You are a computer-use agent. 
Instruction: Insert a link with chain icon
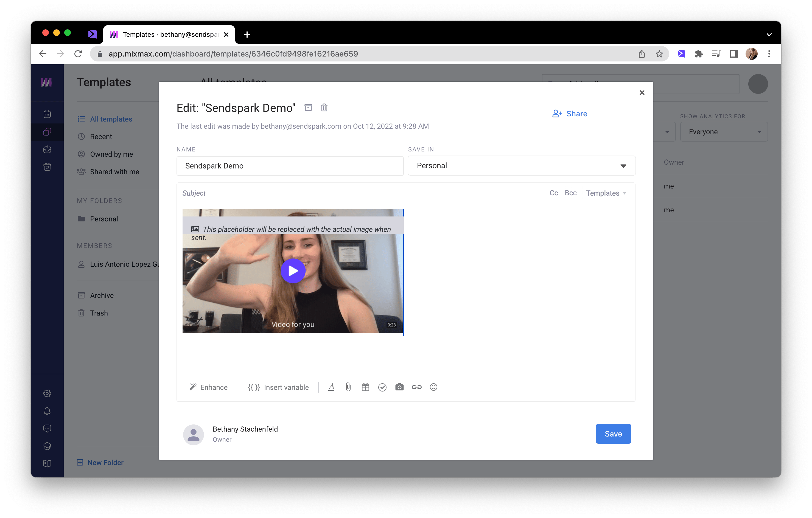[x=416, y=387]
